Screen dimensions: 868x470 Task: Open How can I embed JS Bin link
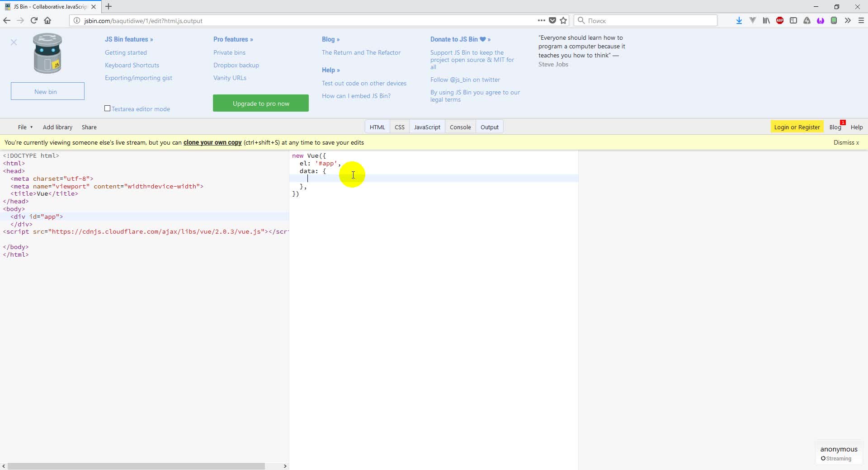356,96
